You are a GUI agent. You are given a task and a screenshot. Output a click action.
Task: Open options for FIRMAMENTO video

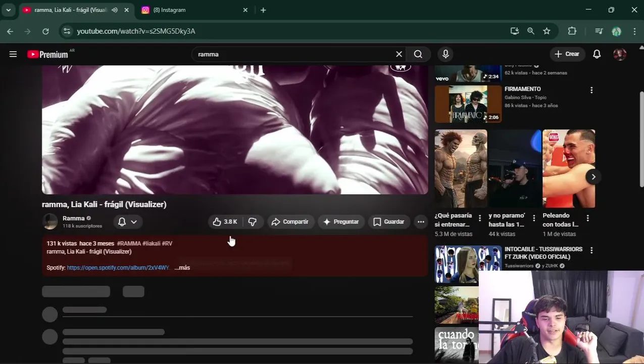coord(591,90)
